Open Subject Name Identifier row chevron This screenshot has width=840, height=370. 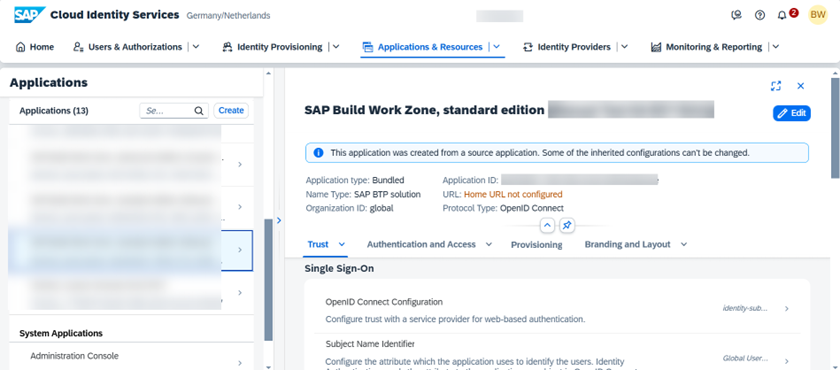click(786, 361)
